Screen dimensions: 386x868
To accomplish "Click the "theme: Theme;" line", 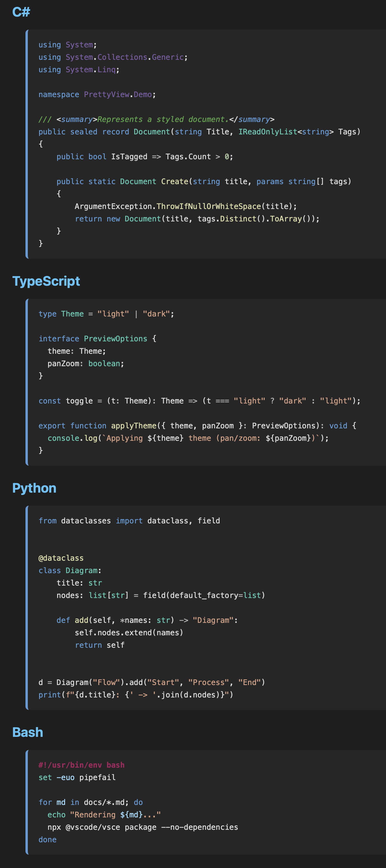I will click(x=76, y=351).
